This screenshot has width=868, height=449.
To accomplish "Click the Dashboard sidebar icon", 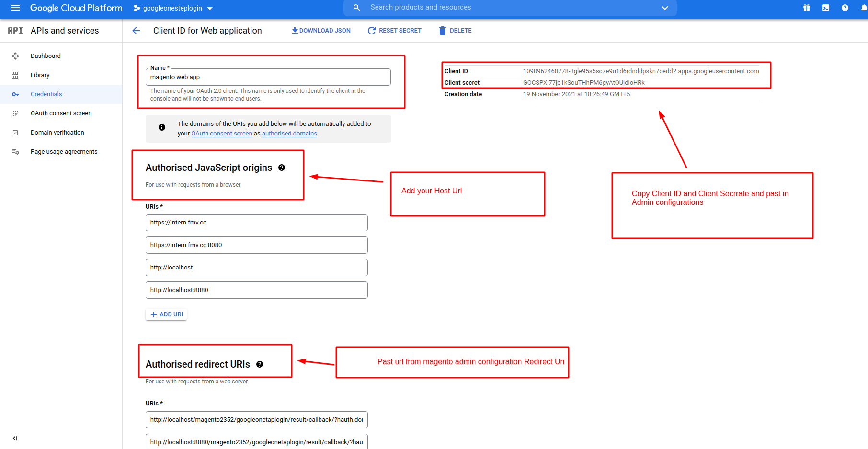I will 15,56.
